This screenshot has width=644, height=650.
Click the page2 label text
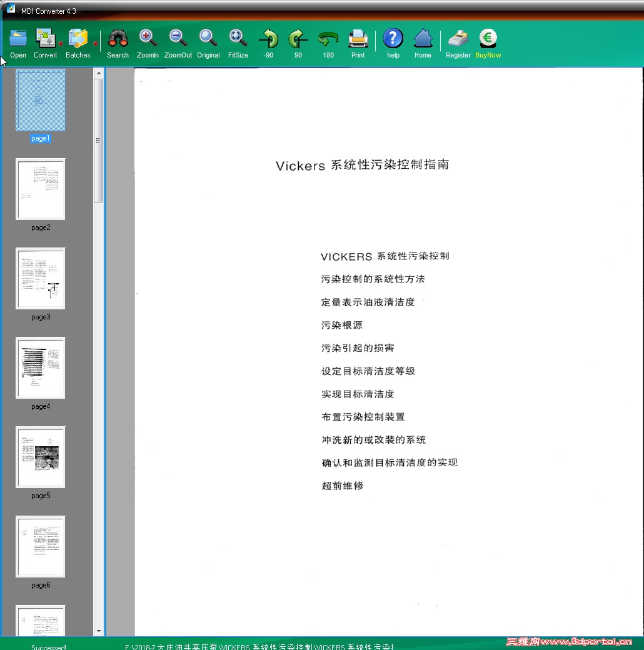coord(41,227)
